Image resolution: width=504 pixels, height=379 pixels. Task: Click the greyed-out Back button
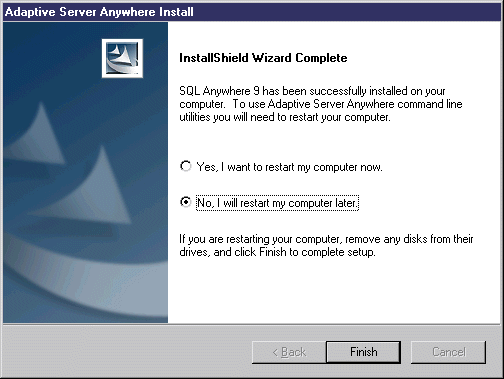(289, 352)
